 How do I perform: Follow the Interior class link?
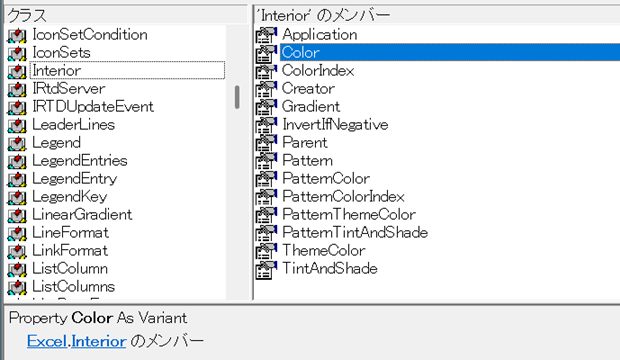point(99,341)
